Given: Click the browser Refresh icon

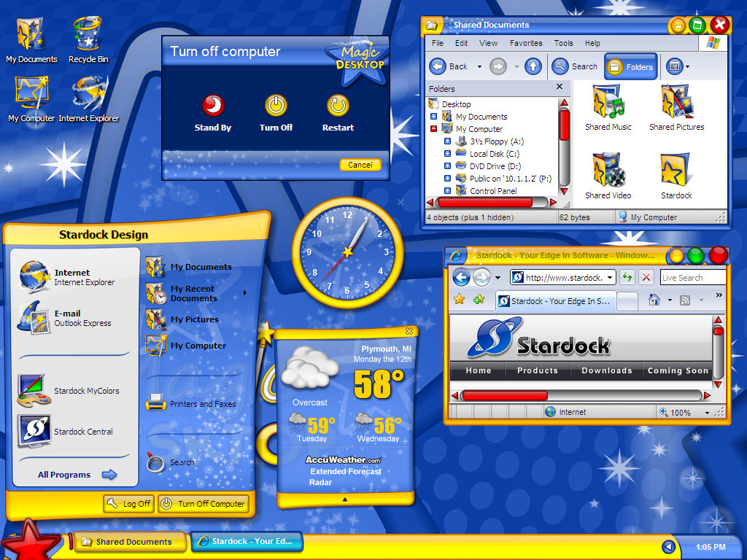Looking at the screenshot, I should click(627, 277).
